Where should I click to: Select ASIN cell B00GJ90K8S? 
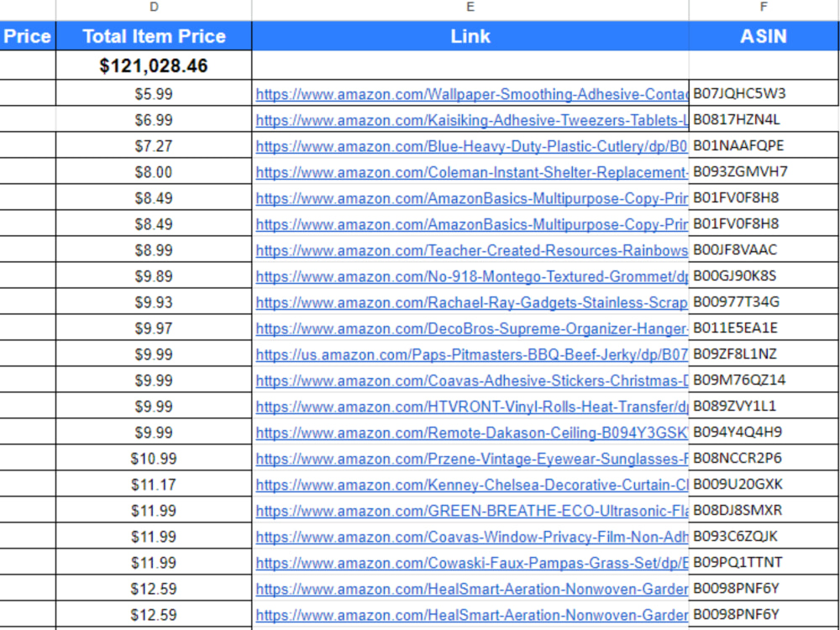[764, 276]
